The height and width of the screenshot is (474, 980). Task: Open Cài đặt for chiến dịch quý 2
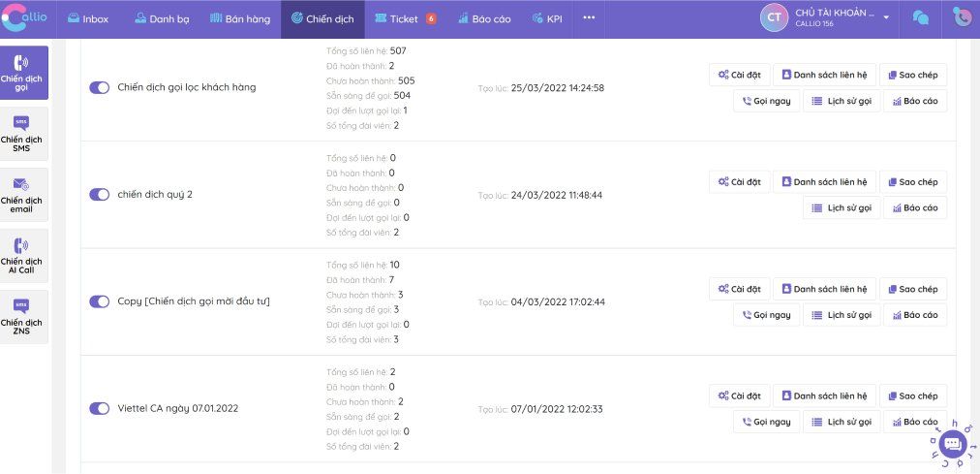coord(739,181)
